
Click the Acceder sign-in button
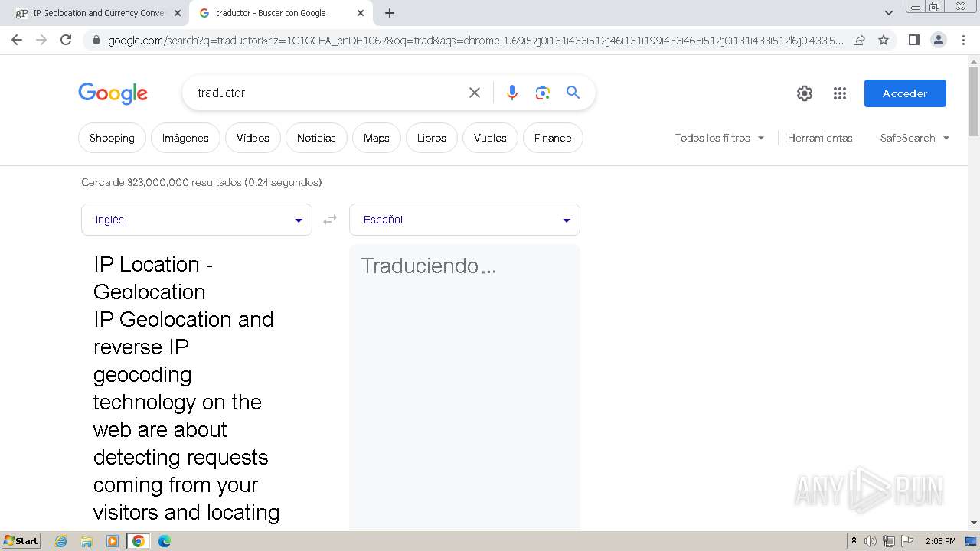point(905,93)
